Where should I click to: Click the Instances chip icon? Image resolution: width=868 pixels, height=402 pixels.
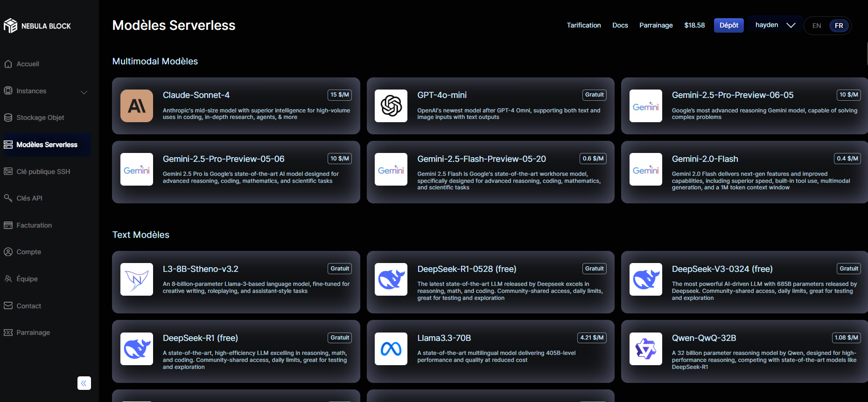pyautogui.click(x=8, y=90)
